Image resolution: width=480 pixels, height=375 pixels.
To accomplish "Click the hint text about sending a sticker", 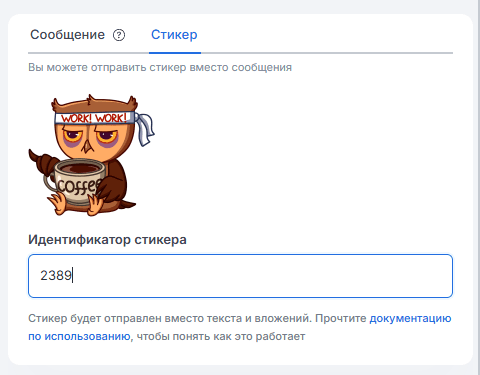I will coord(160,67).
